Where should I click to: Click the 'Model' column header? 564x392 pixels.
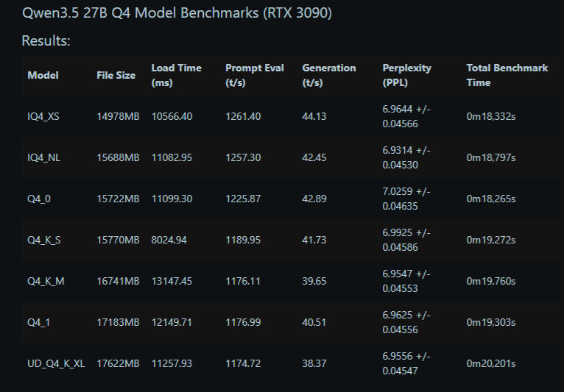pyautogui.click(x=43, y=75)
